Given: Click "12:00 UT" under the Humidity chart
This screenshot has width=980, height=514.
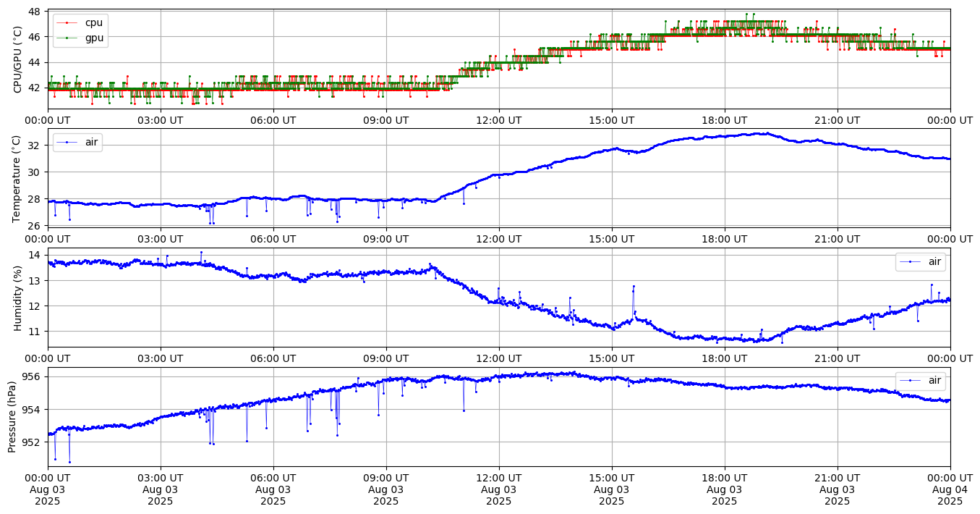Looking at the screenshot, I should 499,358.
